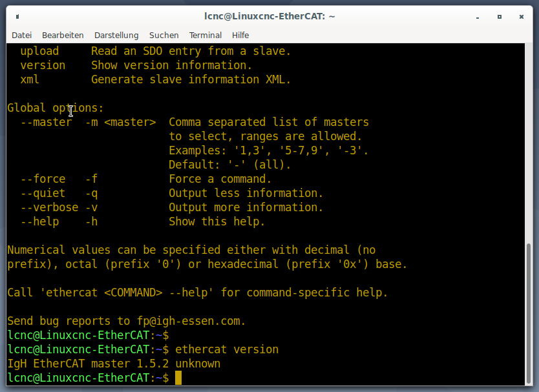539x392 pixels.
Task: Open the Hilfe menu
Action: [240, 36]
